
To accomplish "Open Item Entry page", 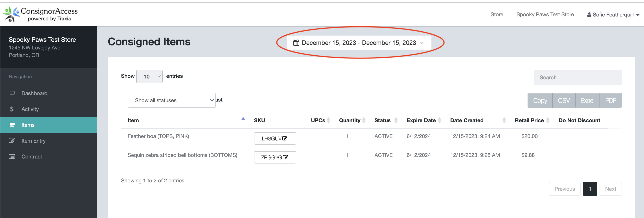I will 48,141.
